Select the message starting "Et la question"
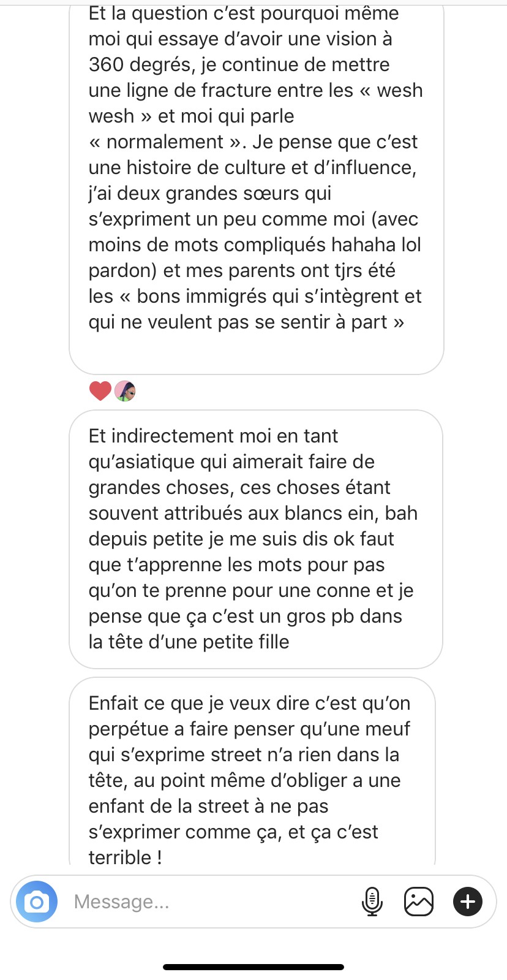This screenshot has height=980, width=507. coord(256,184)
